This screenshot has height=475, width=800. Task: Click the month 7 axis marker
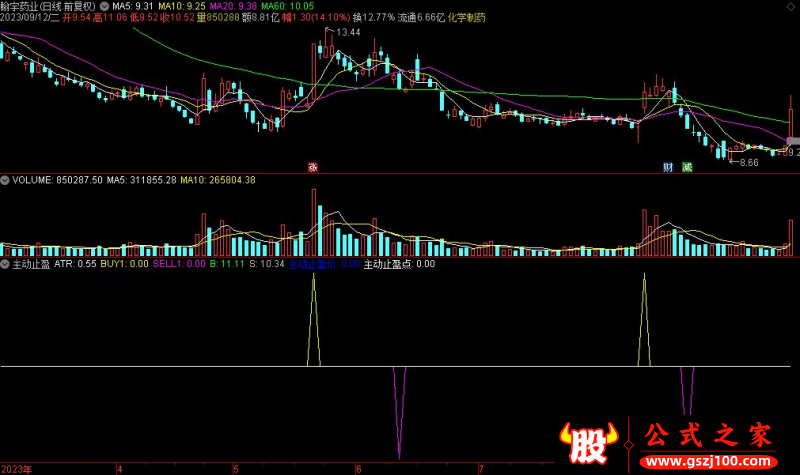pos(481,469)
